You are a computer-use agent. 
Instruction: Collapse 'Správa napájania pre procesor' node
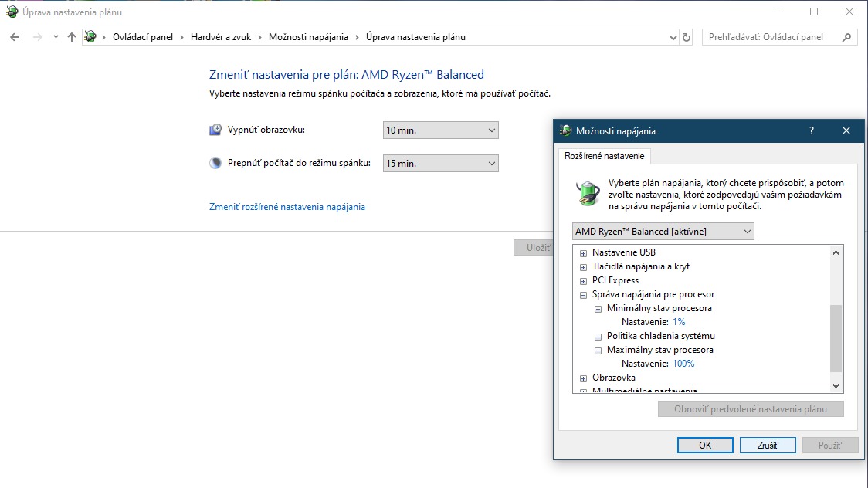(584, 295)
